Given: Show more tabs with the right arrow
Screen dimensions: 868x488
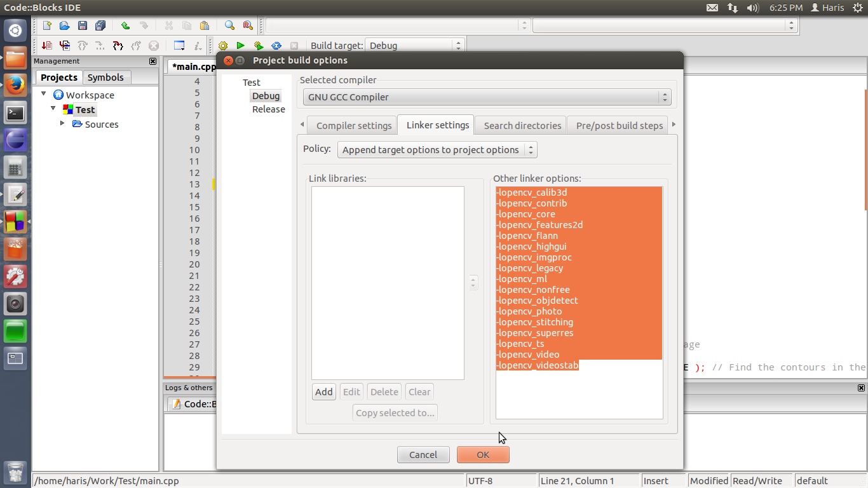Looking at the screenshot, I should 674,125.
